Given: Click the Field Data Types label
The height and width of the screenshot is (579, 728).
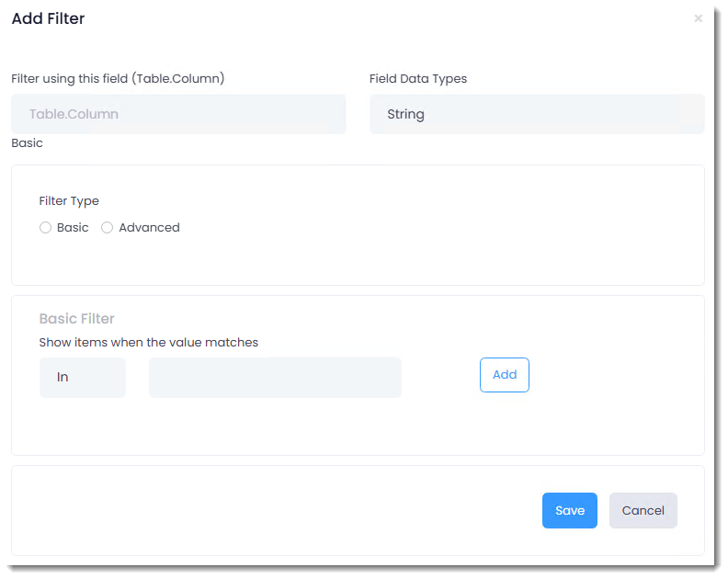Looking at the screenshot, I should pos(417,79).
